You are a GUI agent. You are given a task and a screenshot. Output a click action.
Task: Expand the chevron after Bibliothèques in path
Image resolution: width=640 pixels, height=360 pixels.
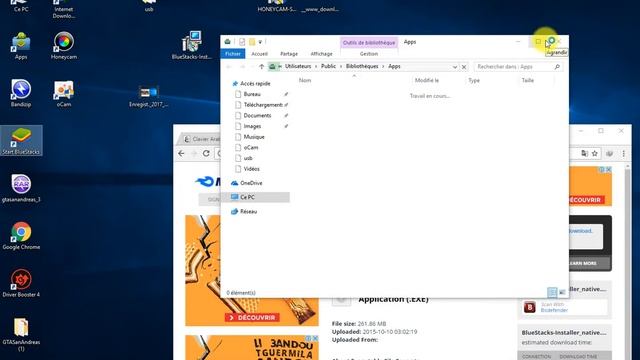pyautogui.click(x=383, y=67)
